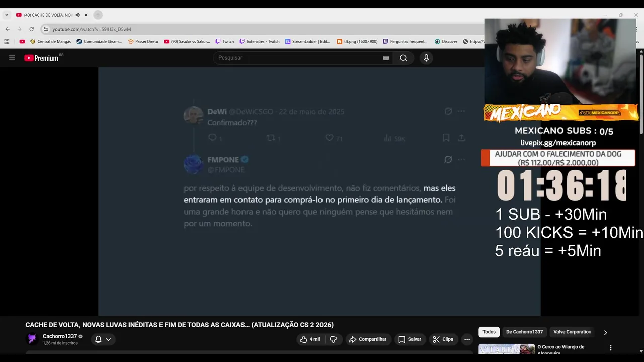Open more actions three-dot button

click(x=467, y=339)
